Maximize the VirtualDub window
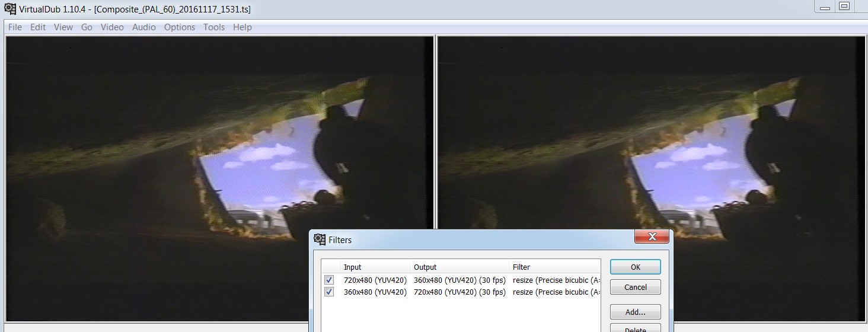The image size is (868, 332). pos(844,7)
